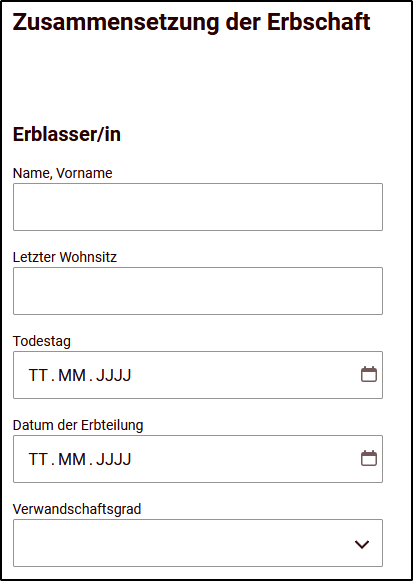
Task: Click the Erblasser/in section heading
Action: [x=67, y=135]
